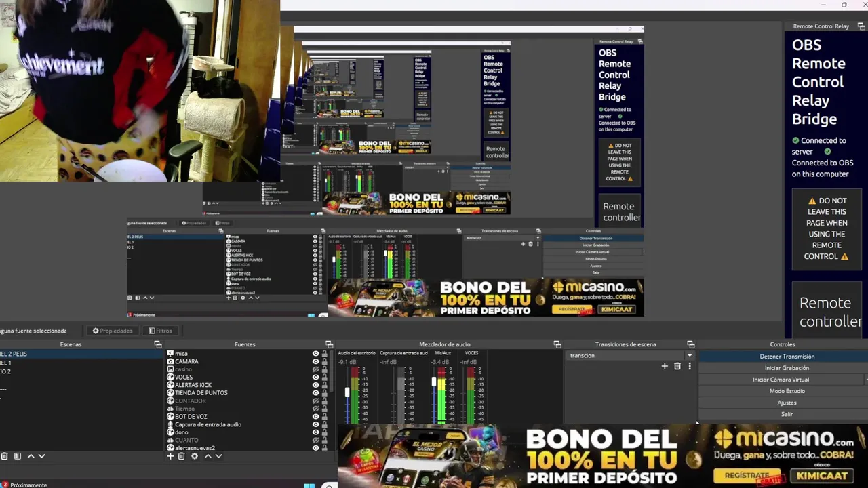This screenshot has height=488, width=868.
Task: Select the alertasnuevas2 source
Action: [195, 448]
